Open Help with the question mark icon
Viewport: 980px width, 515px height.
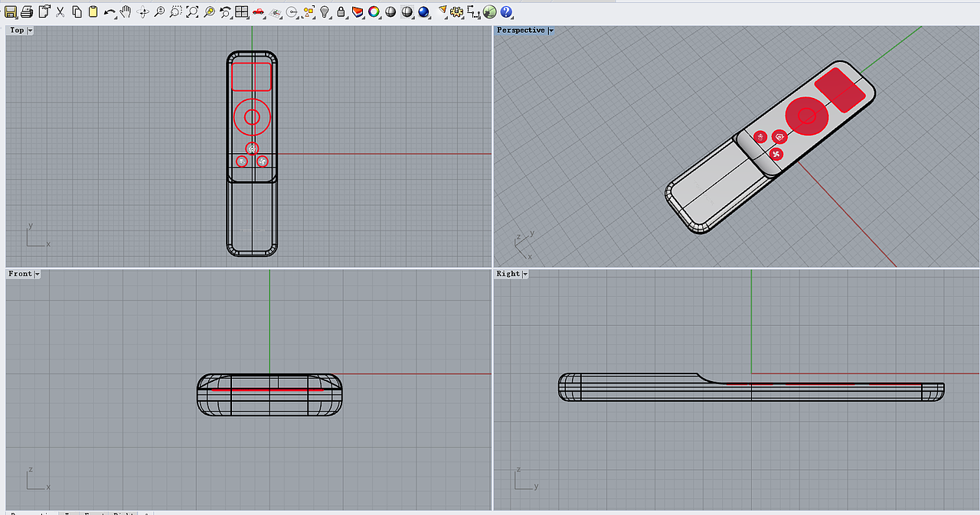[x=506, y=11]
